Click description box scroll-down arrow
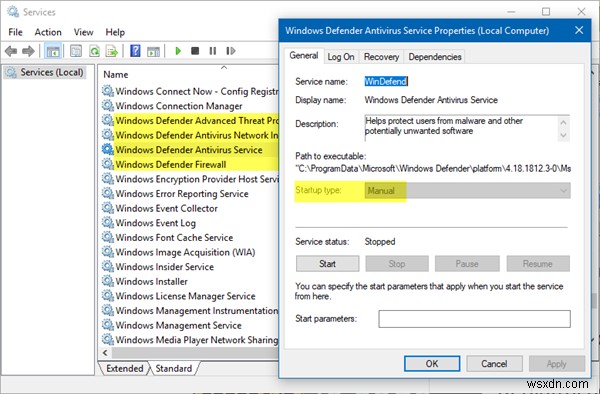 point(563,135)
